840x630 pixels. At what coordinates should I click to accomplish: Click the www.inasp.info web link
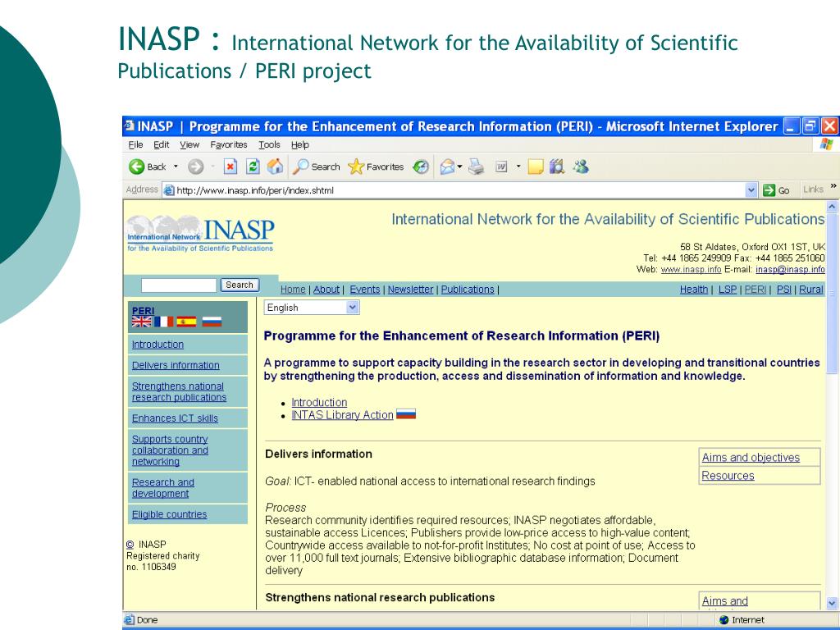[x=691, y=269]
